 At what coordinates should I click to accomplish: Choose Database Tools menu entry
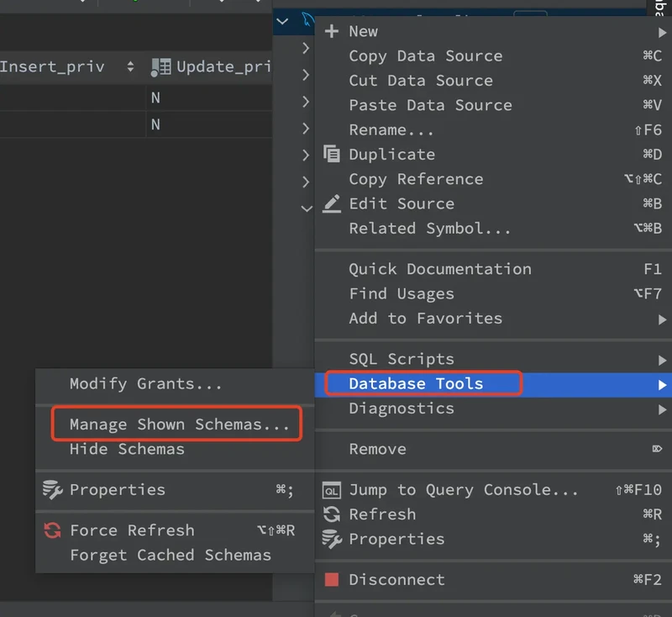click(x=416, y=384)
